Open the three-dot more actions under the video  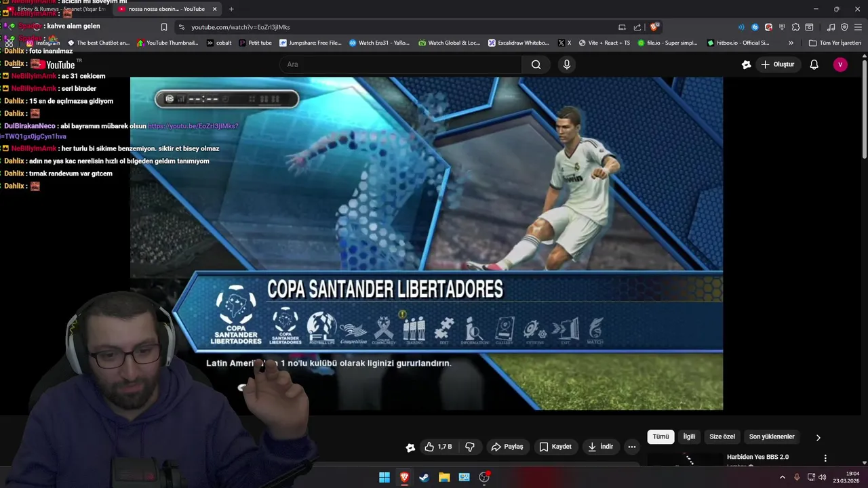coord(632,447)
